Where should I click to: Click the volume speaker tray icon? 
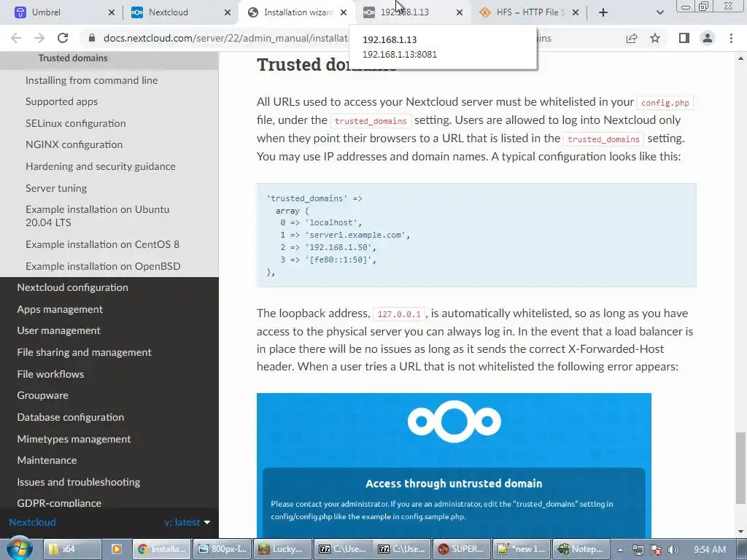coord(673,550)
